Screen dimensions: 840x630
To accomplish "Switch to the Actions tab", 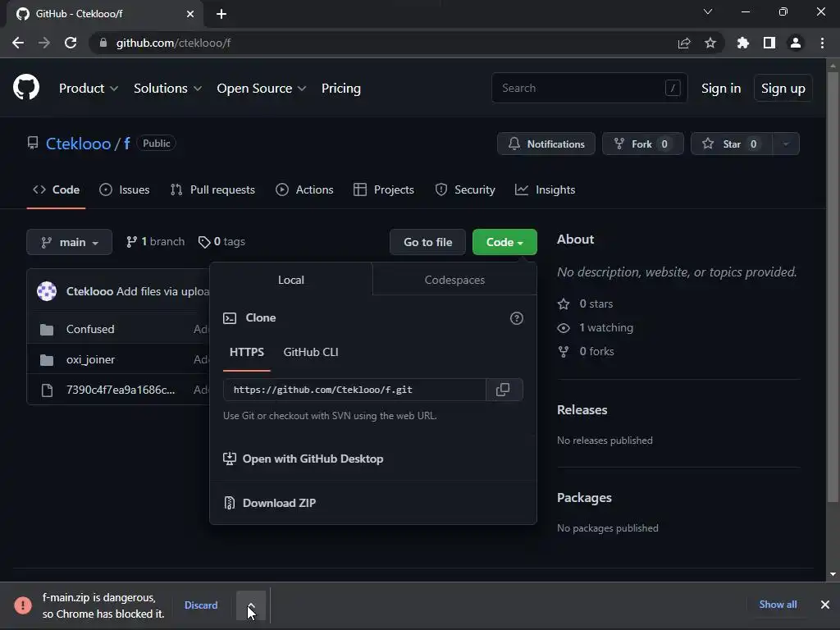I will pos(304,189).
